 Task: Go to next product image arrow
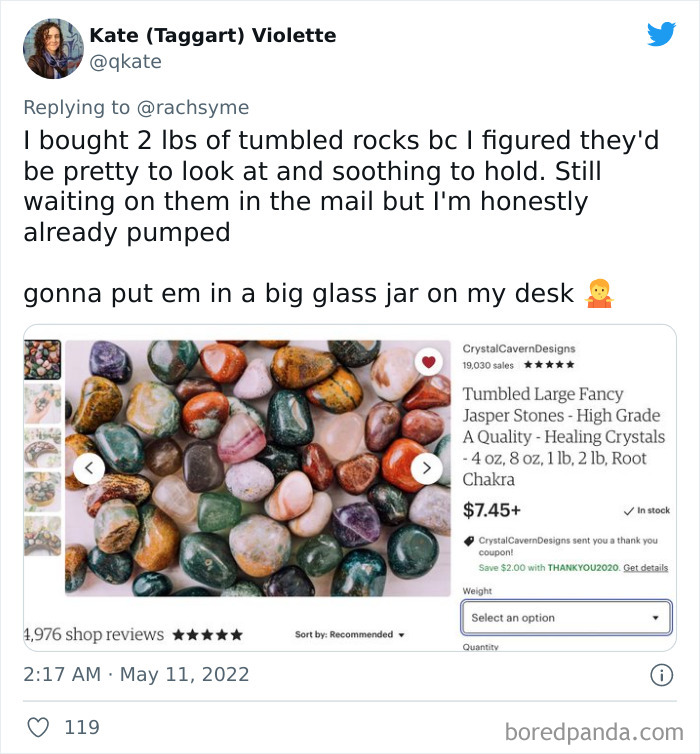tap(427, 468)
